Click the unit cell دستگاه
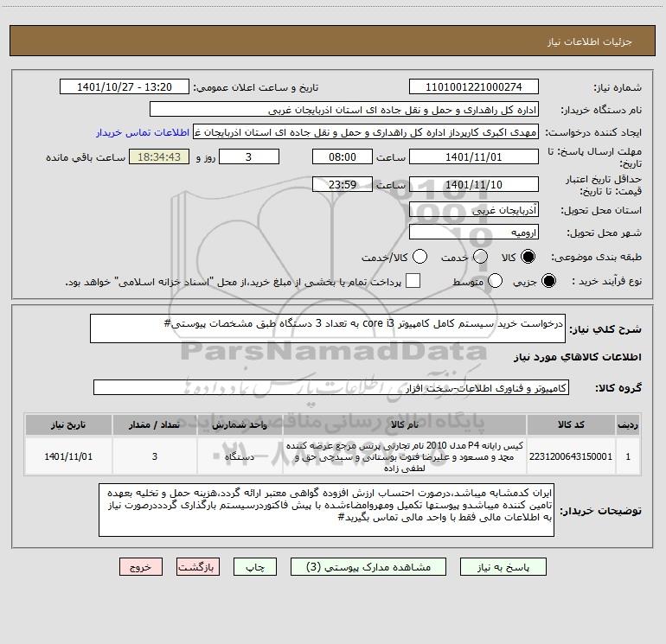 pyautogui.click(x=240, y=456)
